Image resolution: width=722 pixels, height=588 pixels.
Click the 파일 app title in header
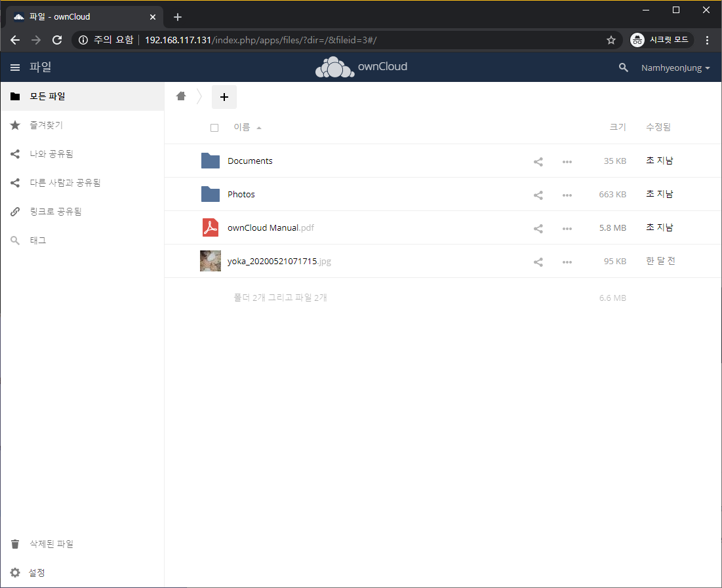point(40,68)
